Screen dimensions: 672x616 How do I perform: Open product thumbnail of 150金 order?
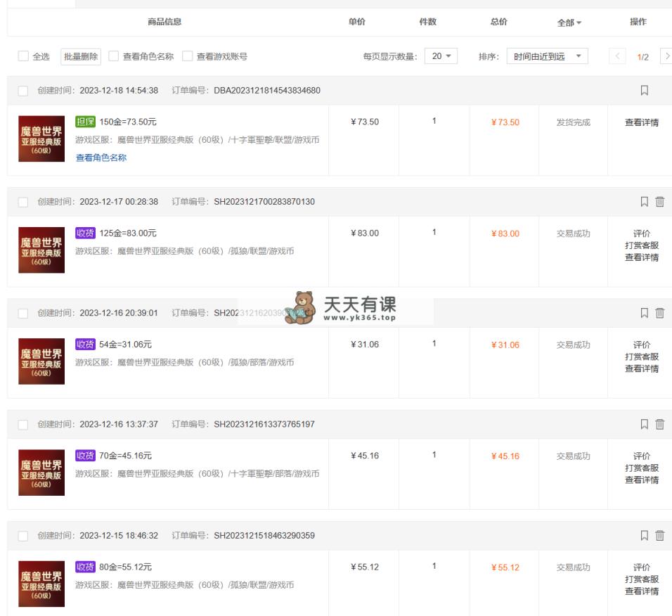coord(41,139)
